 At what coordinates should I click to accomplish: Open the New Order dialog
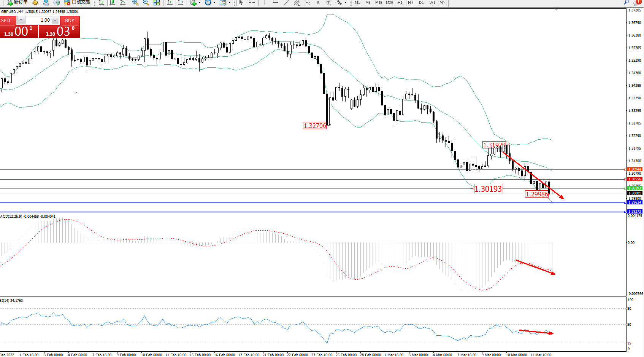point(17,2)
